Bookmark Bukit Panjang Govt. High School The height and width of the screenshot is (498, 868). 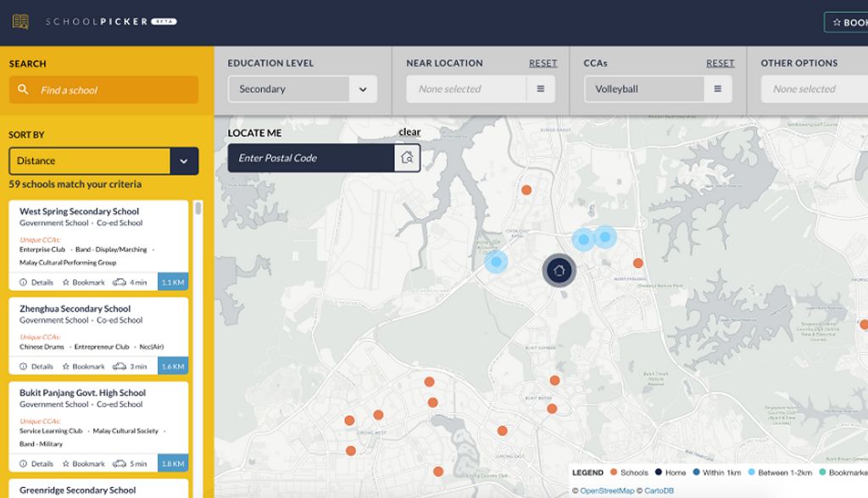84,464
